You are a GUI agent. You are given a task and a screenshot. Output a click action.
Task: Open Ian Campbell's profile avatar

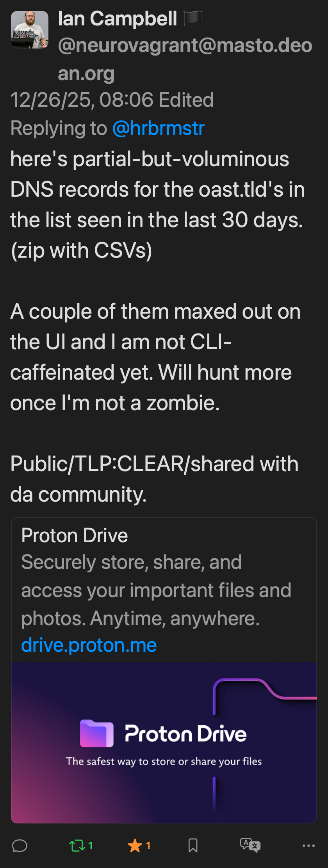(x=30, y=30)
